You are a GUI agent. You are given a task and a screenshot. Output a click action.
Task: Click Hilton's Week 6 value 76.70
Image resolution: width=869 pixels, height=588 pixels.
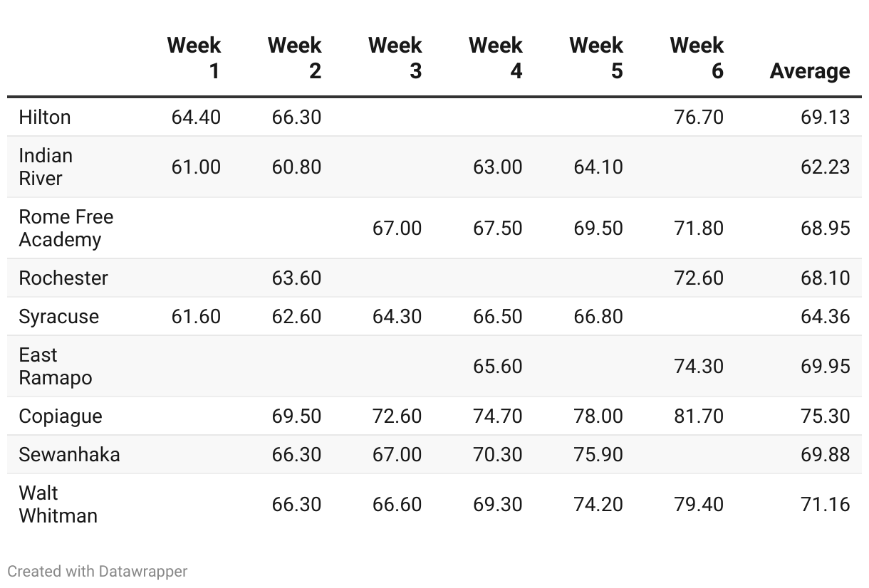pyautogui.click(x=698, y=117)
